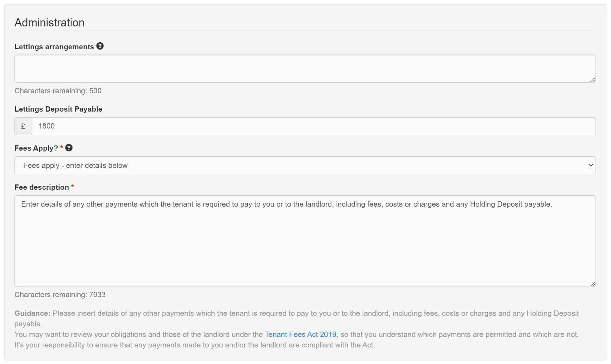The height and width of the screenshot is (364, 611).
Task: Open the Tenant Fees Act 2019 link
Action: click(x=300, y=334)
